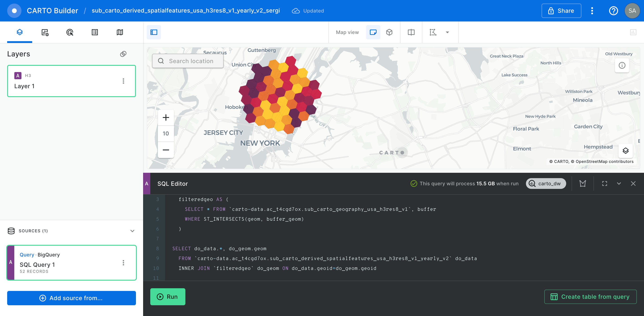Open the map layers selector icon
Image resolution: width=644 pixels, height=316 pixels.
(625, 151)
